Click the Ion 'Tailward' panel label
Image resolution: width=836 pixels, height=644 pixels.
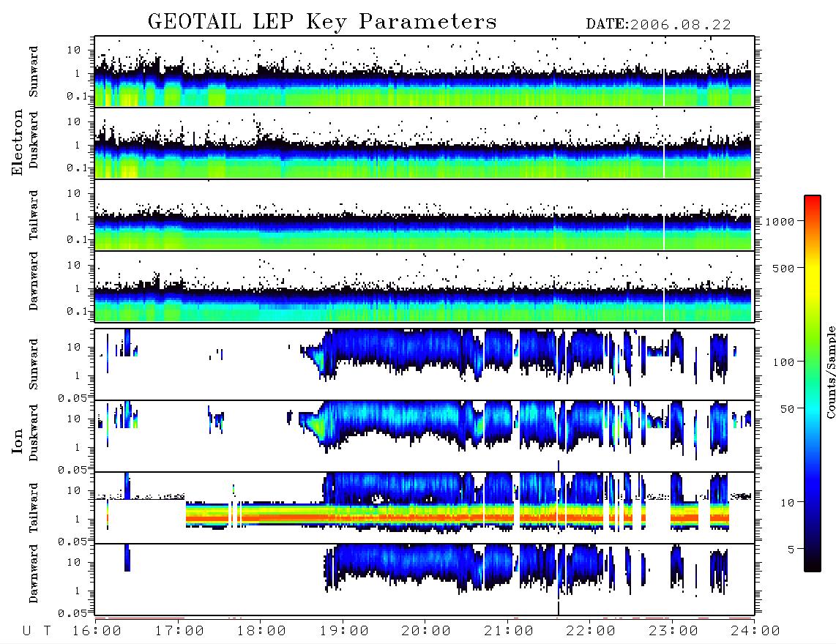pyautogui.click(x=34, y=508)
